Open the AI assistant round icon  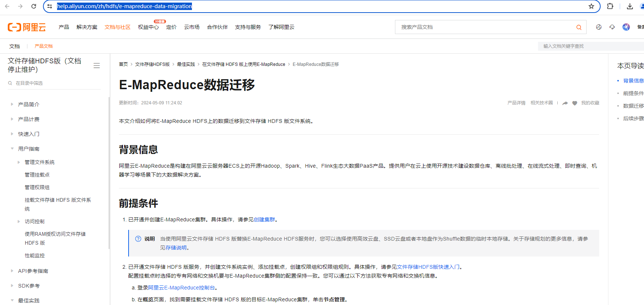(626, 27)
